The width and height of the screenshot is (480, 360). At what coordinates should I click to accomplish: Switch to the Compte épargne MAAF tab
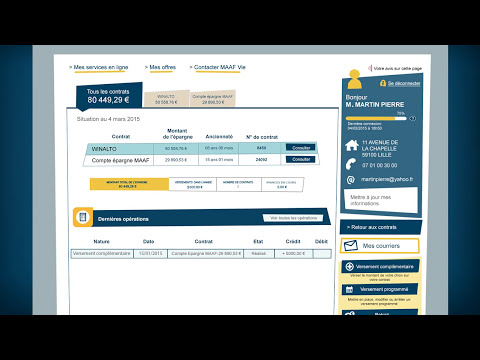pyautogui.click(x=213, y=99)
